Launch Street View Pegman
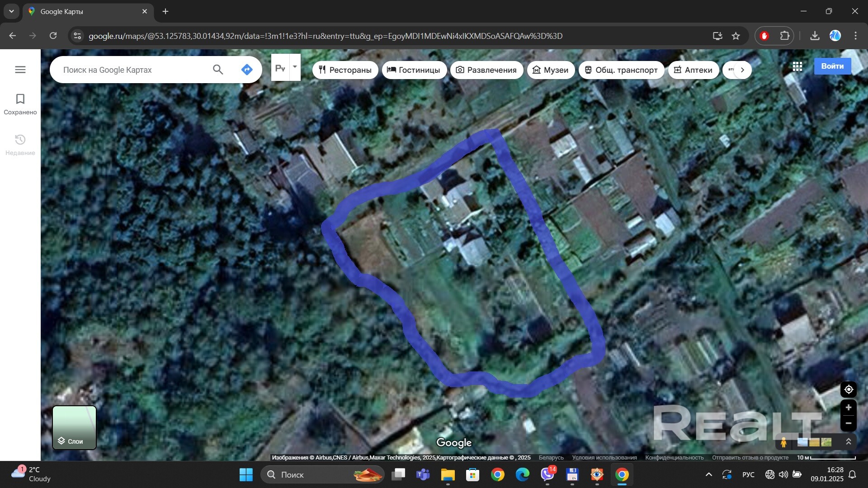This screenshot has height=488, width=868. pyautogui.click(x=783, y=442)
